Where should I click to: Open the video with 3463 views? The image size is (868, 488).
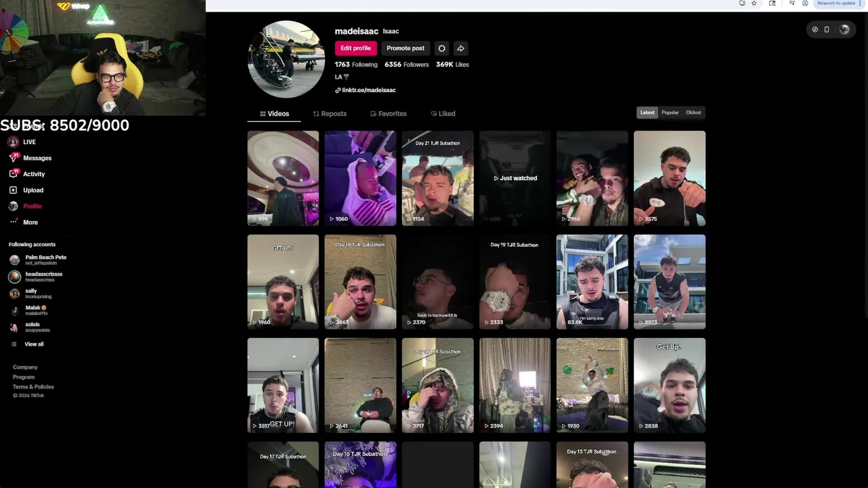point(360,282)
